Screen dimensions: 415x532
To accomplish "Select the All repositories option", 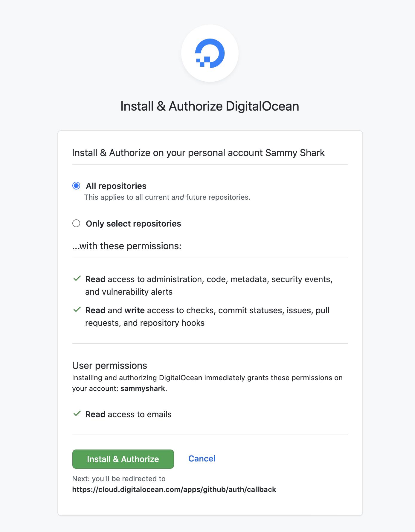I will (77, 186).
